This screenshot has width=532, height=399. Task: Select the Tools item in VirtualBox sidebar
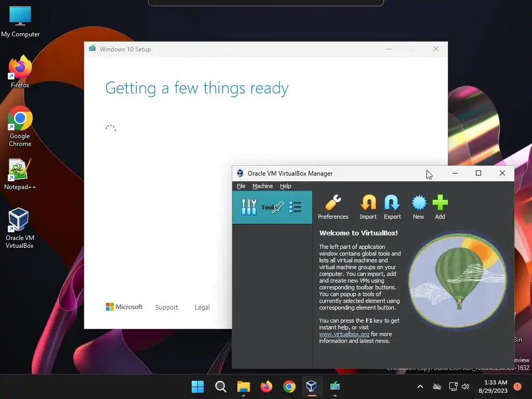point(272,207)
